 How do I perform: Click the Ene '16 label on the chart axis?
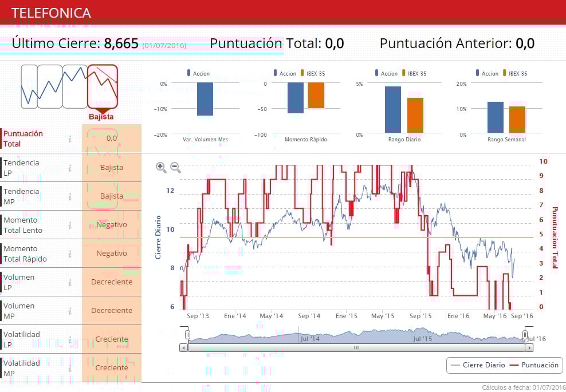point(458,316)
